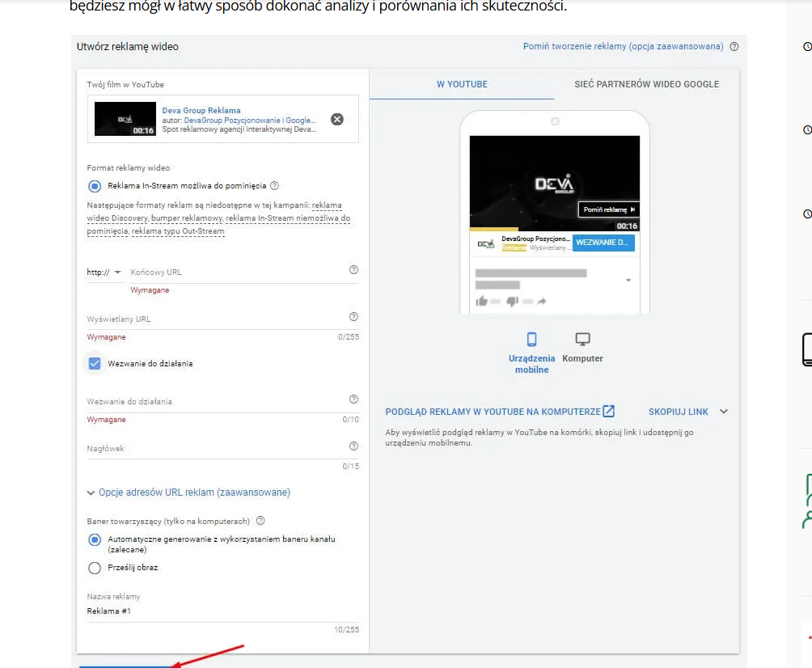The image size is (812, 668).
Task: Click help icon next to Końcowy URL
Action: (x=353, y=270)
